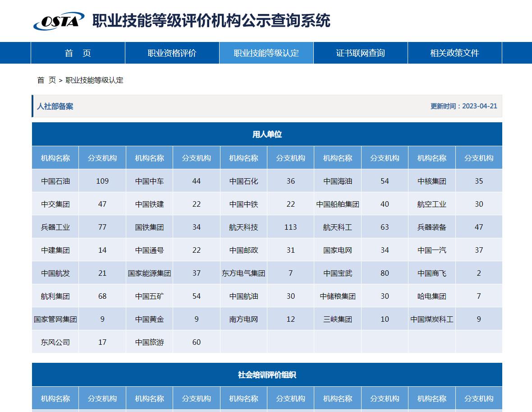Open the 职业资格评价 section
The width and height of the screenshot is (532, 412).
(172, 53)
